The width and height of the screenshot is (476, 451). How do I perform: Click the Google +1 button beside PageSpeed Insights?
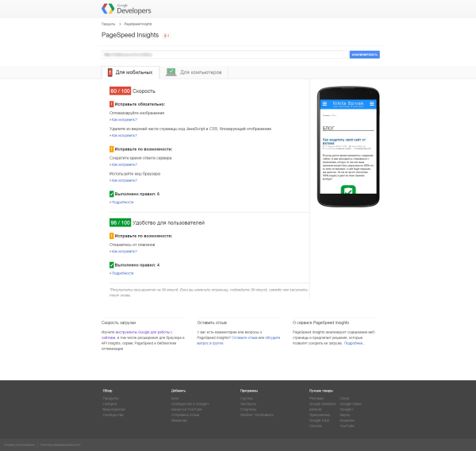[x=167, y=36]
